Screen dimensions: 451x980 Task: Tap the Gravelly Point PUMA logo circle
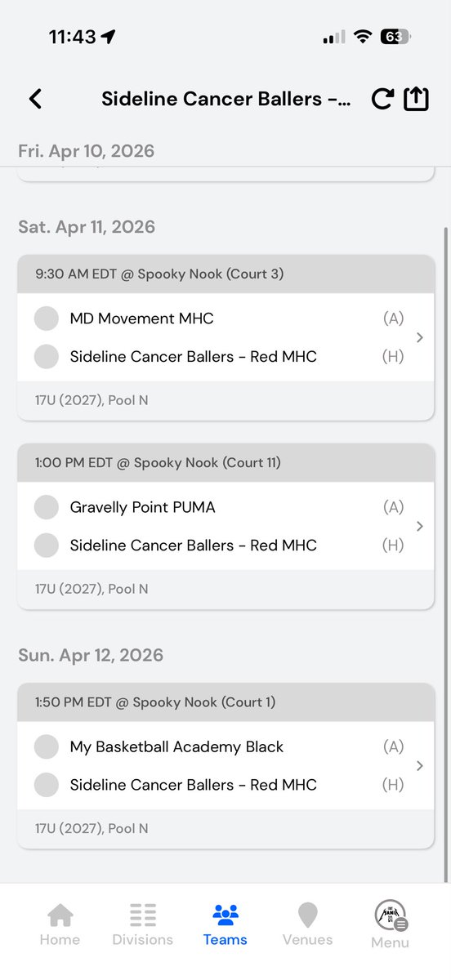coord(47,507)
